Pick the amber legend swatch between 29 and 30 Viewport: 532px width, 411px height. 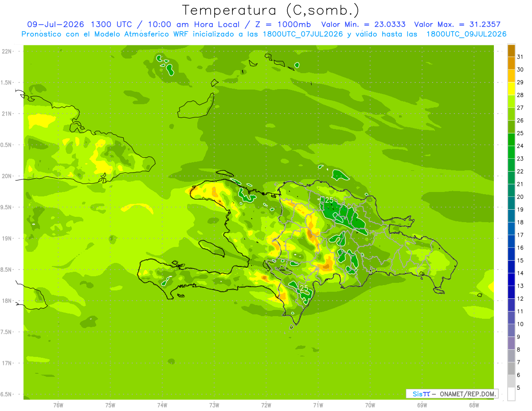pyautogui.click(x=511, y=76)
